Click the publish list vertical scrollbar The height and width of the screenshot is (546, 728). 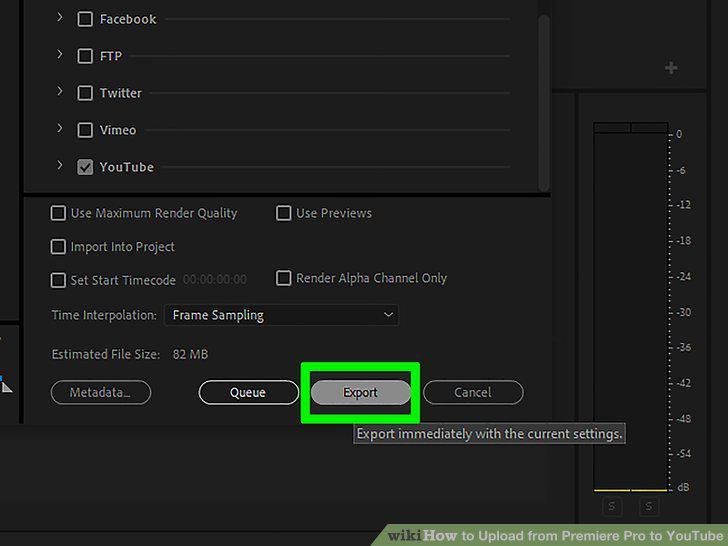[544, 102]
